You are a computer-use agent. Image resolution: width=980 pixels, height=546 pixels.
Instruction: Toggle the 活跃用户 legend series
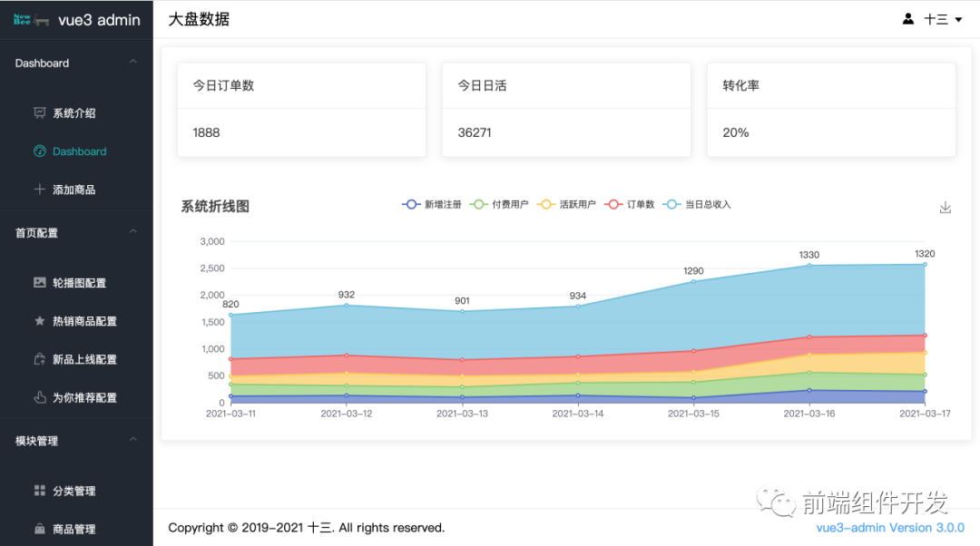coord(566,204)
